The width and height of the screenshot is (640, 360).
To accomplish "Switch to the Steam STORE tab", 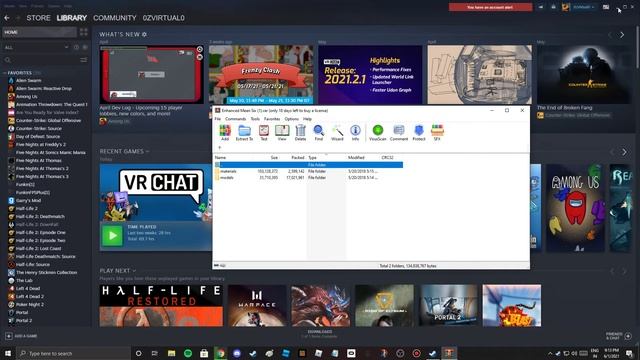I will coord(38,18).
